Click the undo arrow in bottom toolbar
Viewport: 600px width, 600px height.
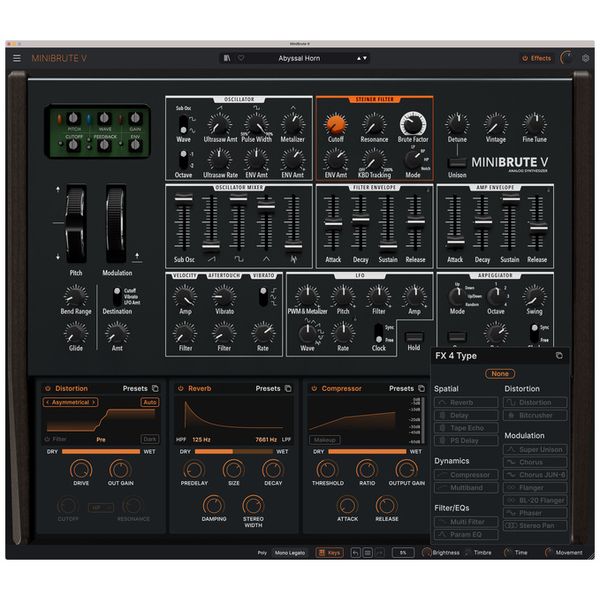tap(354, 552)
